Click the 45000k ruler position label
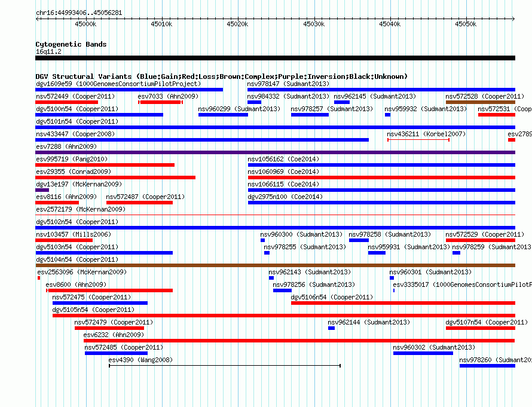Viewport: 532px width, 407px height. (85, 24)
